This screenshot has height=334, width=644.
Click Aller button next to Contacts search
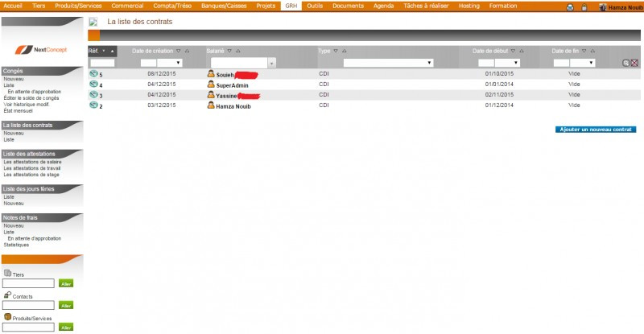point(66,305)
